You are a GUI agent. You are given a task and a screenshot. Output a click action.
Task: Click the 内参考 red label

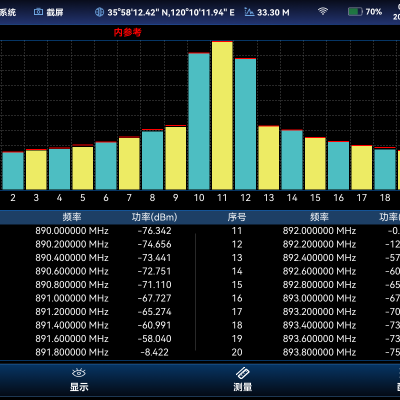[x=128, y=32]
